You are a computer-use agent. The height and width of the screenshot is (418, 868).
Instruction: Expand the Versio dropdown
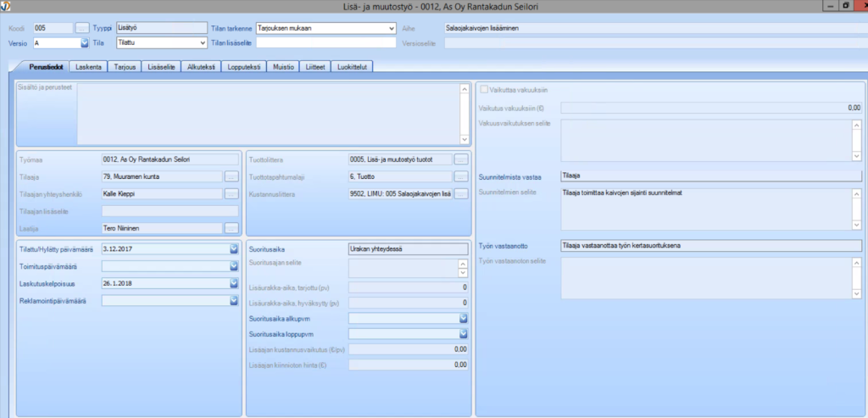[84, 42]
